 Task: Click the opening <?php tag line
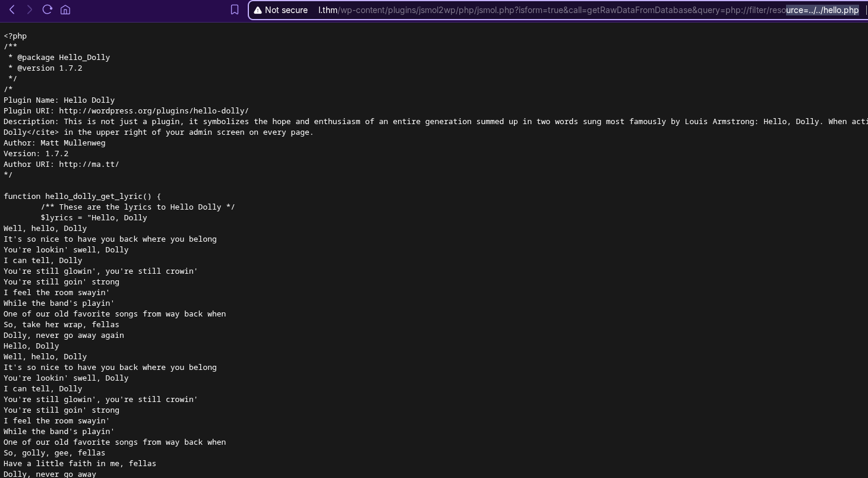(15, 36)
